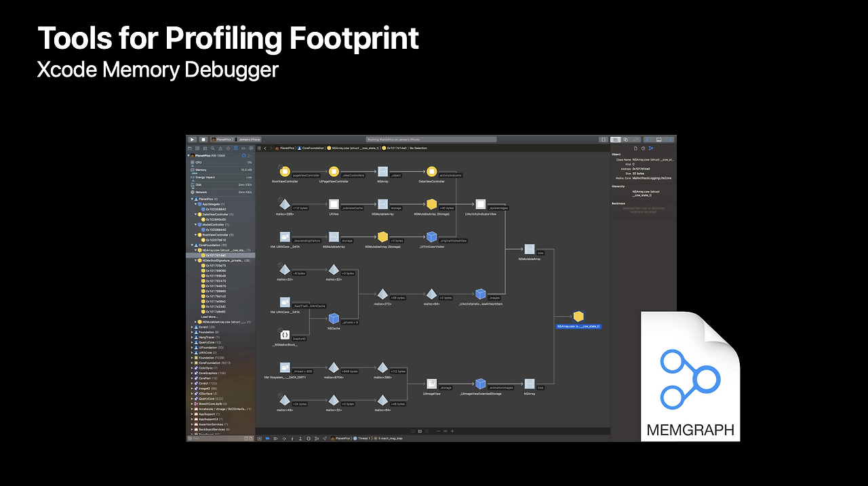The image size is (868, 486).
Task: Click NSArray.cow struct in the jump bar
Action: (x=353, y=148)
